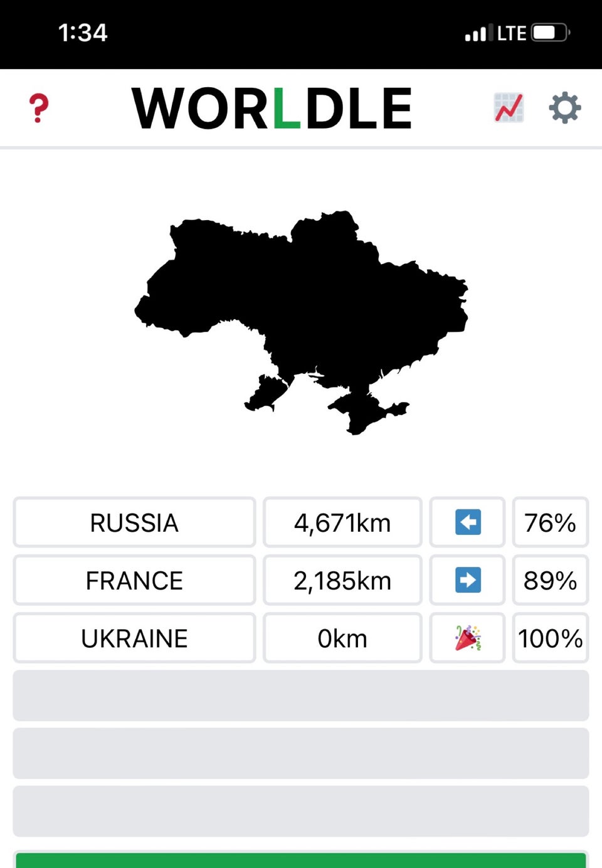
Task: Click the 2,185km distance cell
Action: coord(342,580)
